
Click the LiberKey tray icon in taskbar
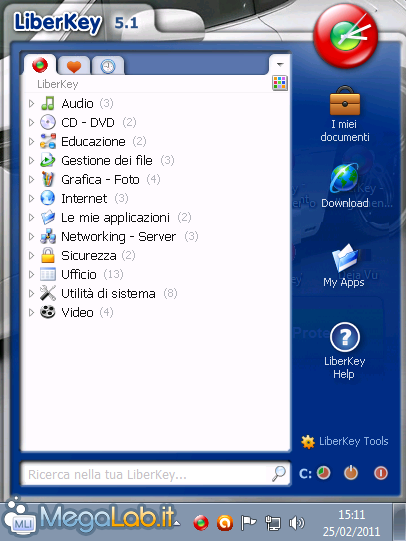tap(201, 523)
